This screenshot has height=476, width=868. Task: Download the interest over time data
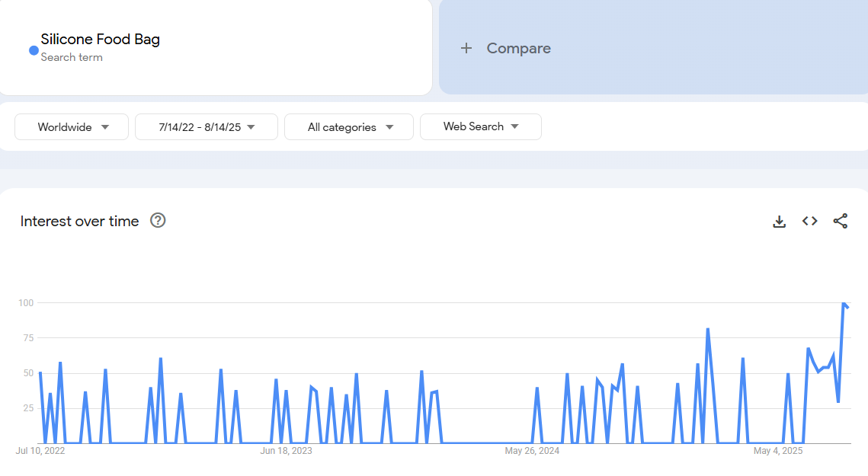click(779, 222)
